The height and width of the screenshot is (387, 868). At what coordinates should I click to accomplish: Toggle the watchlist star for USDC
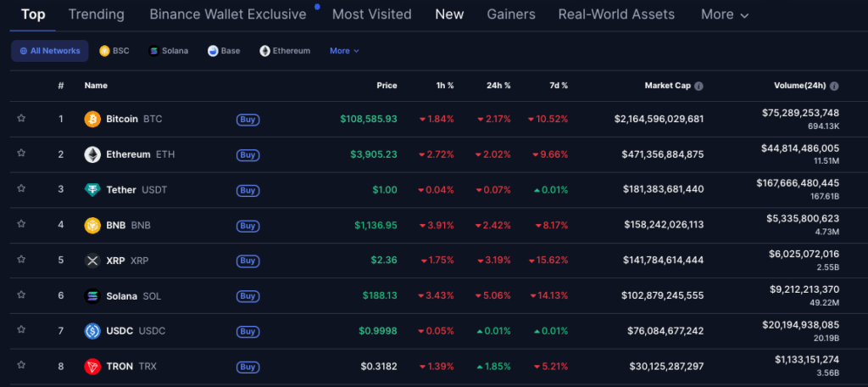[21, 331]
